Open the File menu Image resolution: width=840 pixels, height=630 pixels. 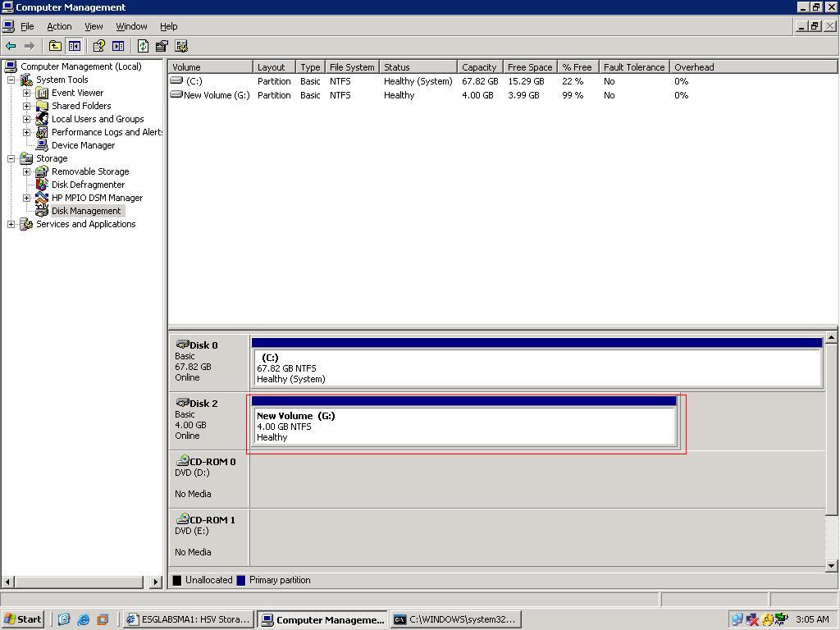(x=27, y=26)
